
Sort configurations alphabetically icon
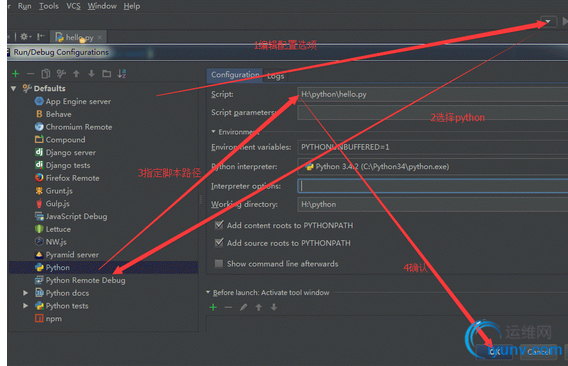coord(122,74)
